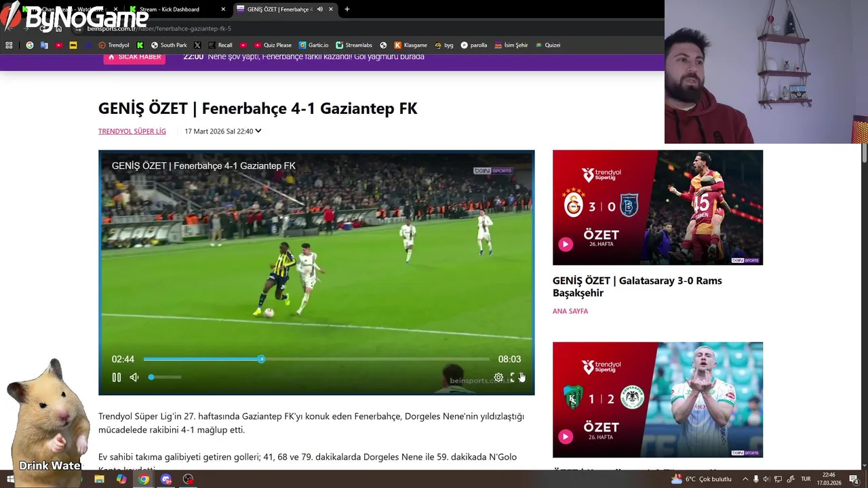The width and height of the screenshot is (868, 488).
Task: Open the Nene şov yaptı breaking news headline
Action: [x=316, y=57]
